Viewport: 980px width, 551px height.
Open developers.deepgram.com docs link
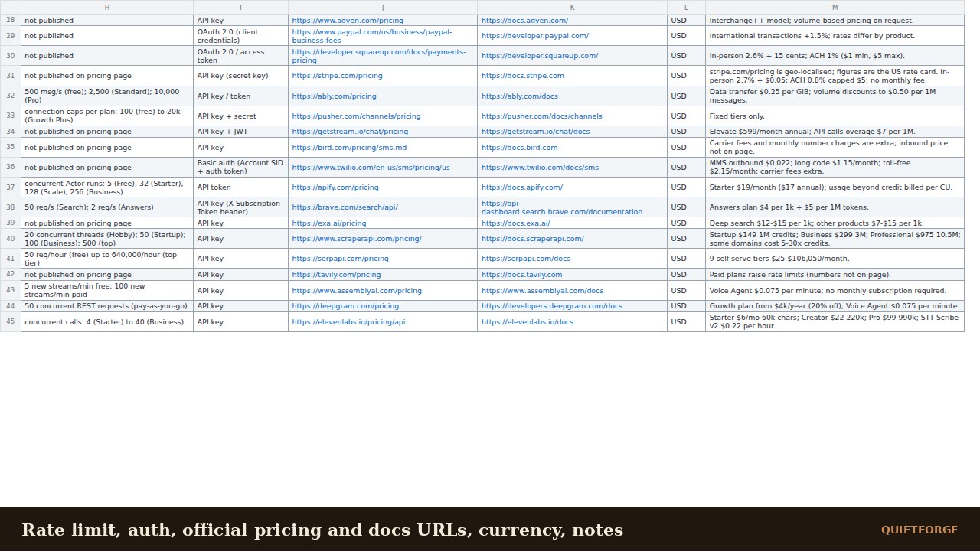pos(552,306)
